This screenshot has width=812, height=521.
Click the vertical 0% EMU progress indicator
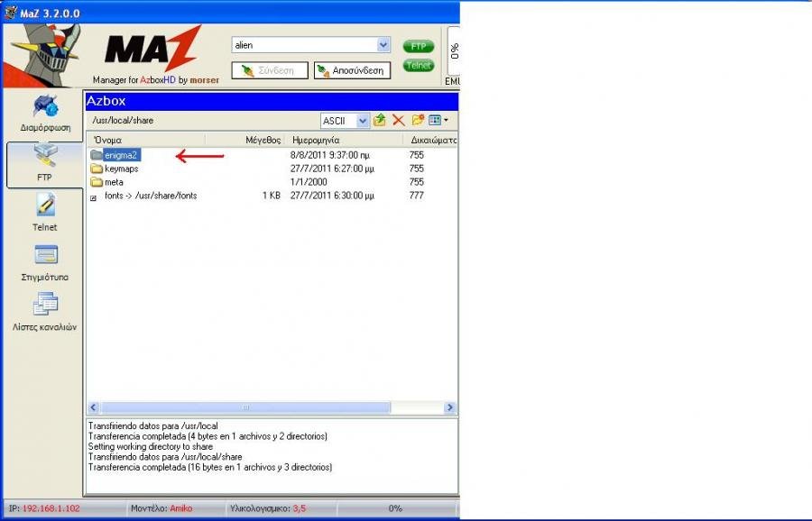click(454, 50)
